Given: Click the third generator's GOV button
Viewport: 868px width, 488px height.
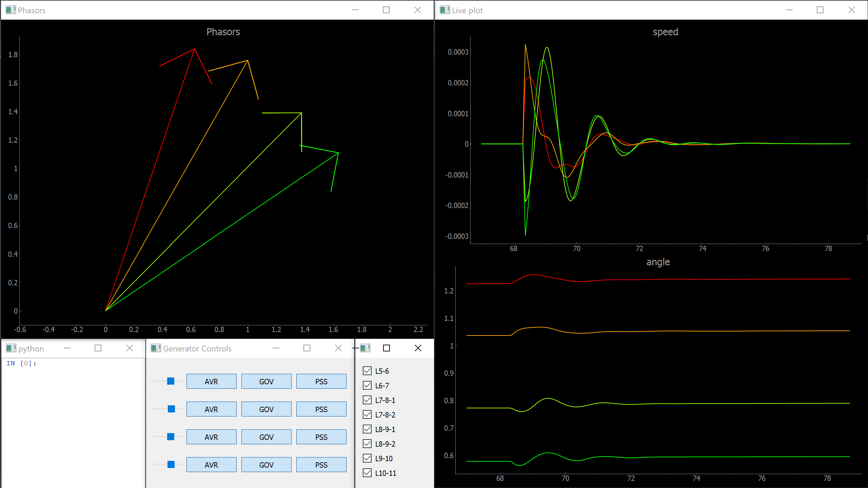Looking at the screenshot, I should click(x=266, y=437).
